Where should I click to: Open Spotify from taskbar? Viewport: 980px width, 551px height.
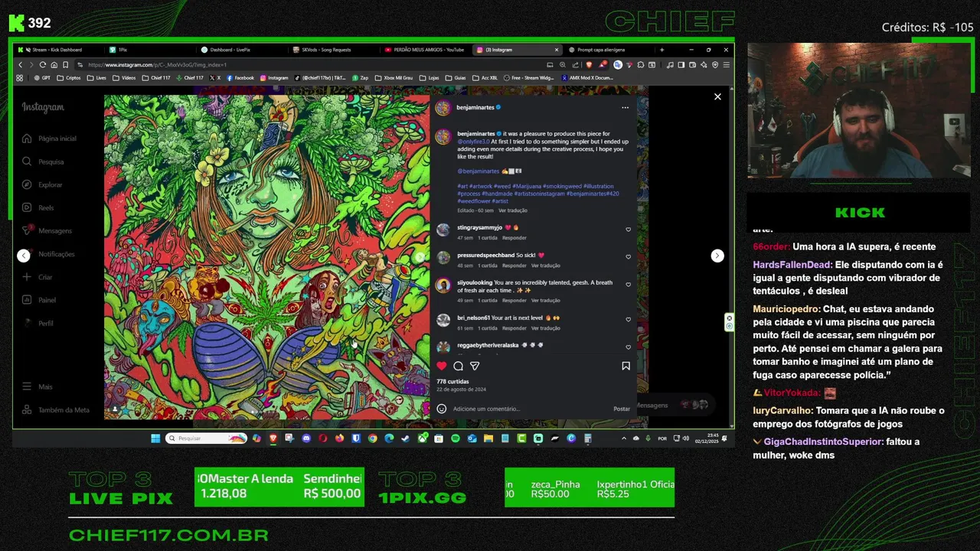click(x=456, y=439)
